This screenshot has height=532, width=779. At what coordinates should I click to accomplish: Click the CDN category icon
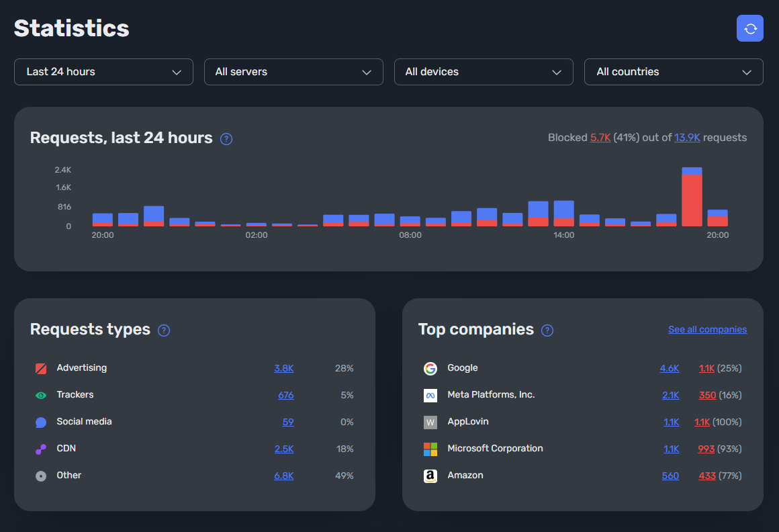41,449
